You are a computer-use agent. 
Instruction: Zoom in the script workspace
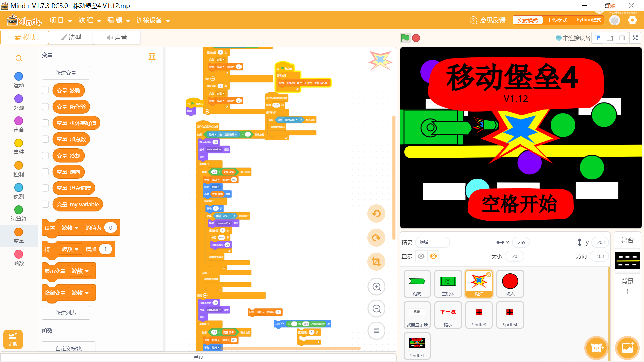(376, 287)
